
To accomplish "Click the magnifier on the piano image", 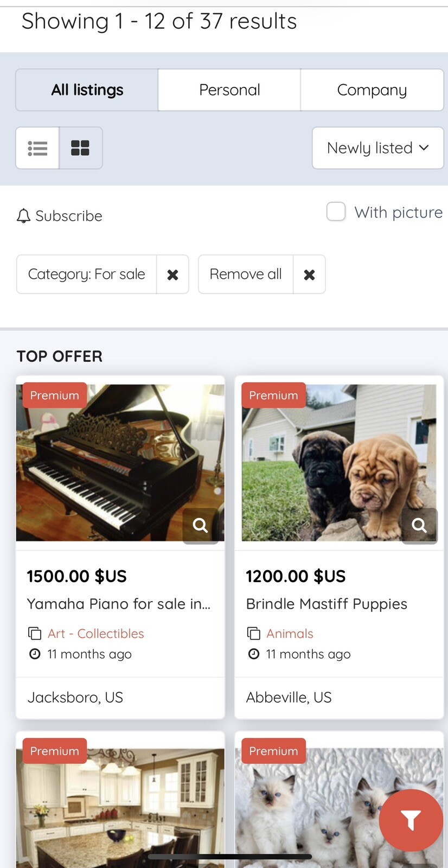I will point(200,525).
